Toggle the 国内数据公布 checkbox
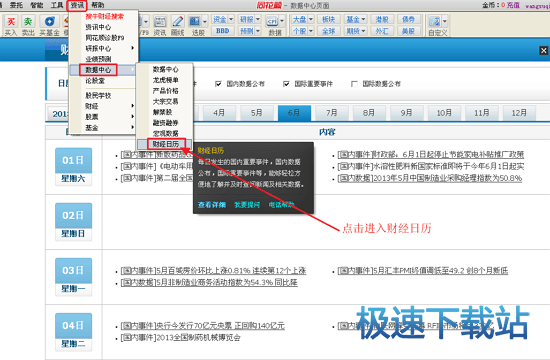This screenshot has height=360, width=550. click(x=218, y=84)
